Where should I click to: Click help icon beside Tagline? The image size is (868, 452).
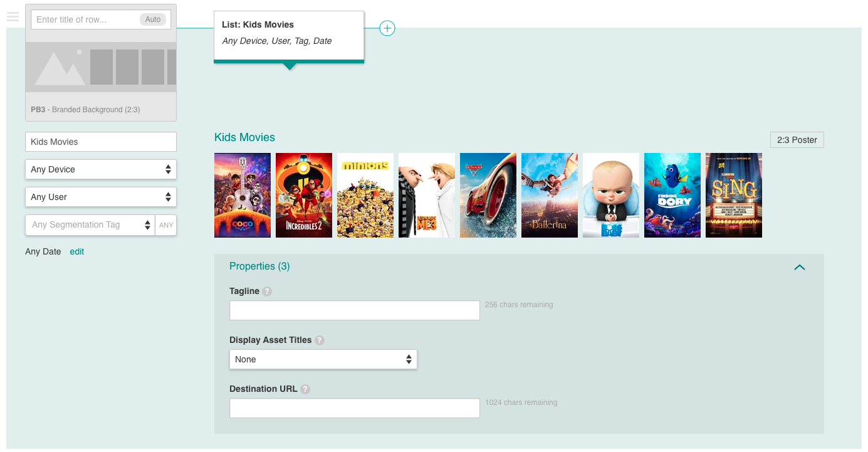267,292
